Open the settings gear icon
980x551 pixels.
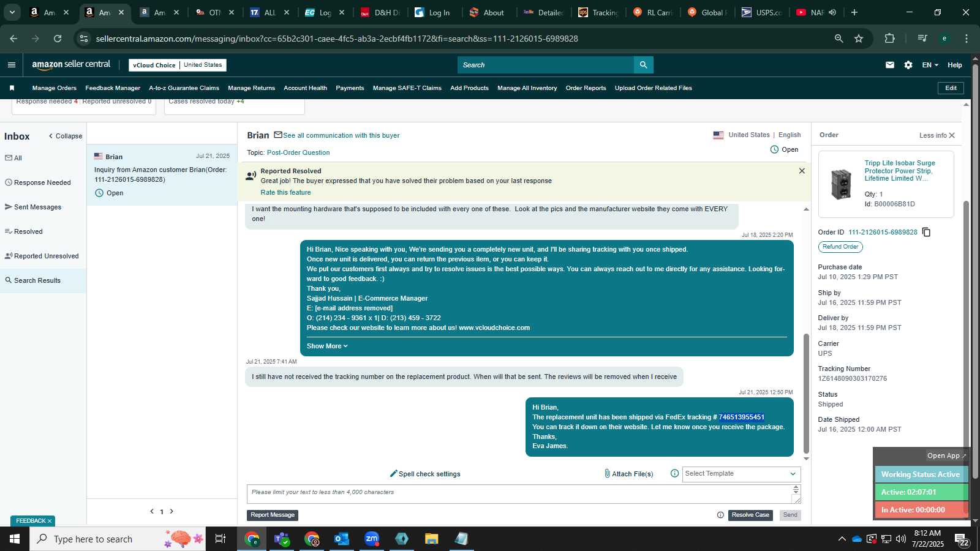tap(908, 65)
